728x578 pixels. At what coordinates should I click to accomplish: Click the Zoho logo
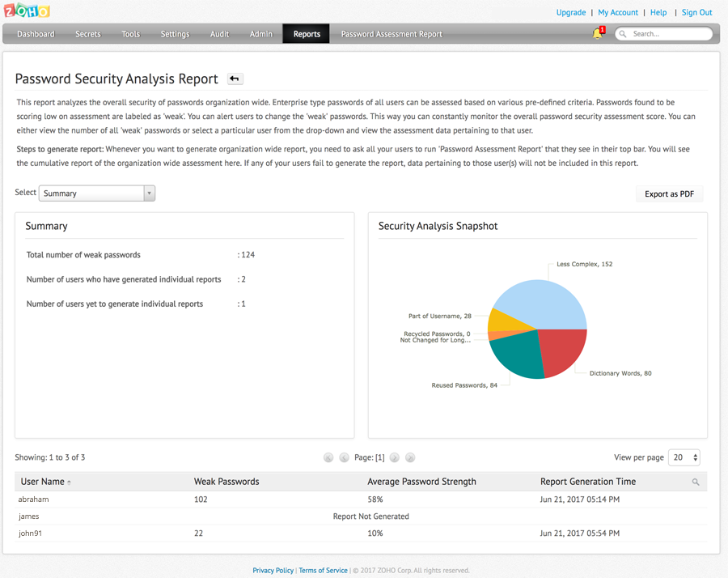tap(27, 11)
